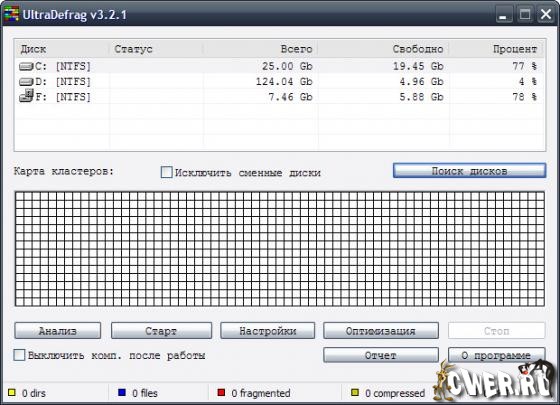Click the yellow dirs legend square
Viewport: 560px width, 405px height.
tap(12, 393)
